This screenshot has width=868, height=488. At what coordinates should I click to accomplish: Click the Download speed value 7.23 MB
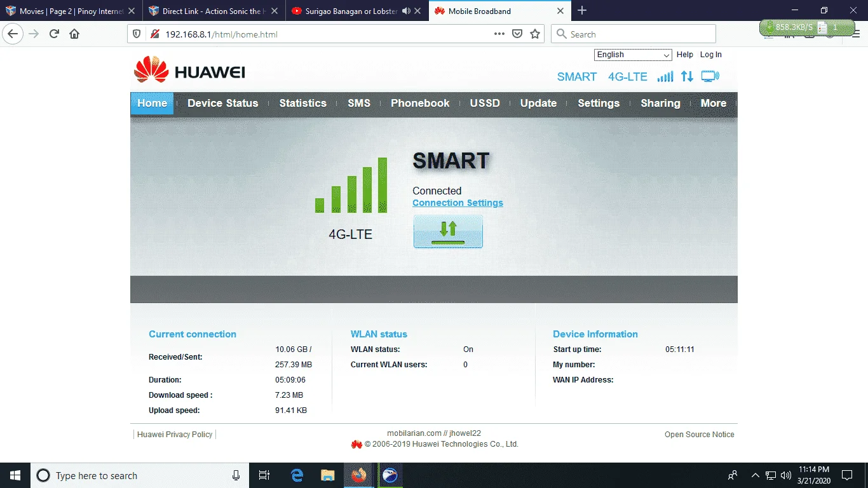click(289, 395)
